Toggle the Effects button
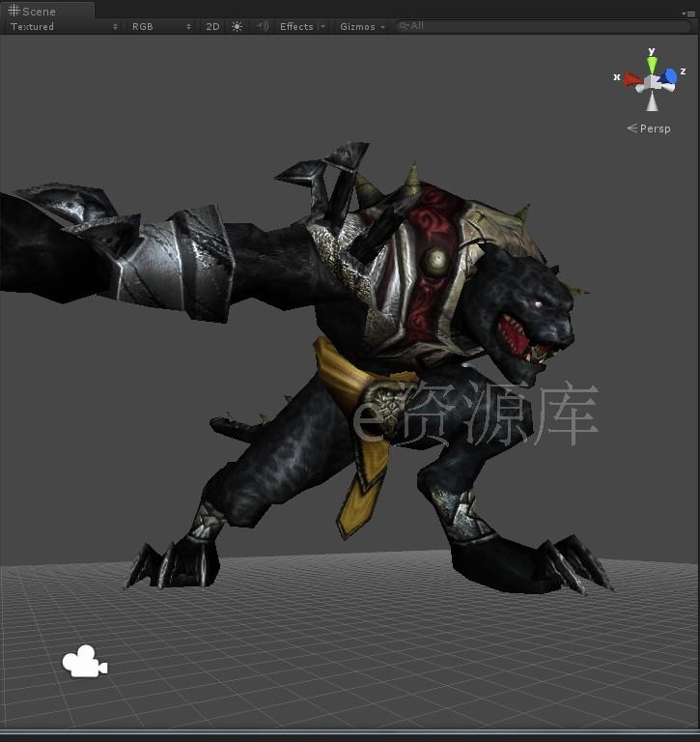Screen dimensions: 700x742 click(x=296, y=26)
